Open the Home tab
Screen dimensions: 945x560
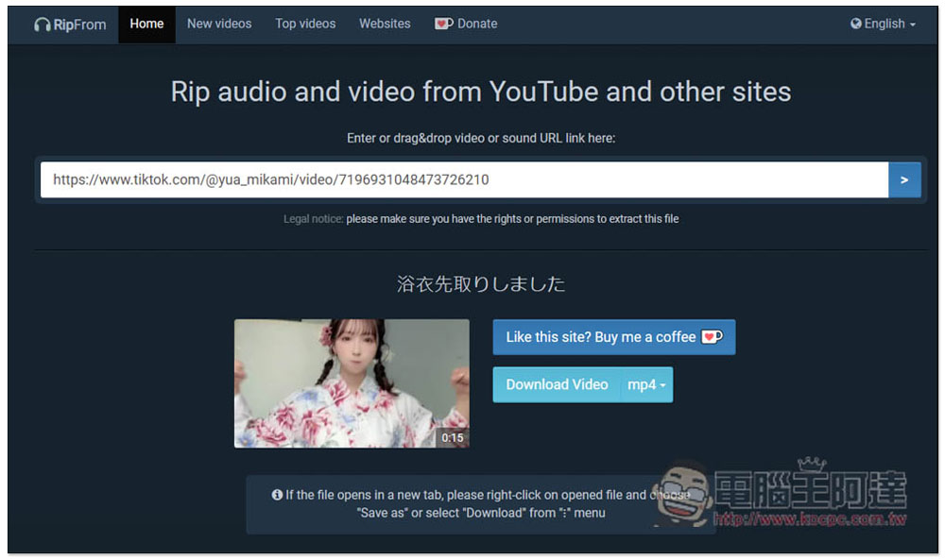click(146, 25)
